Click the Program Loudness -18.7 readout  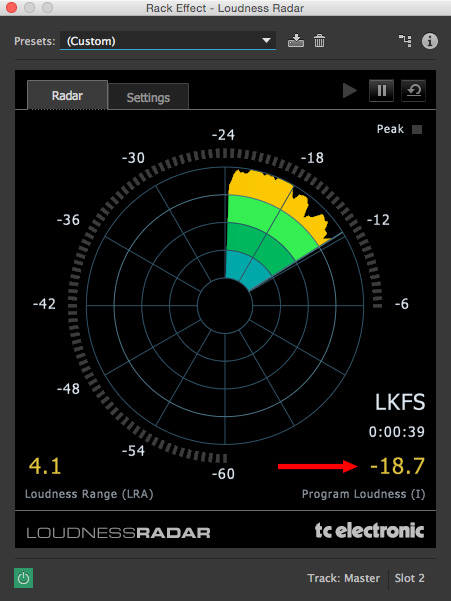tap(397, 466)
